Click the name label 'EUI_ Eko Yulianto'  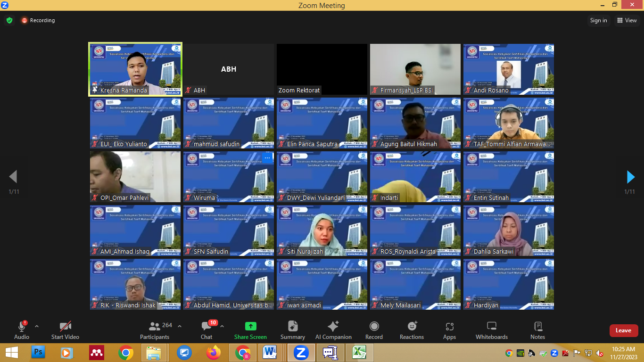click(124, 144)
